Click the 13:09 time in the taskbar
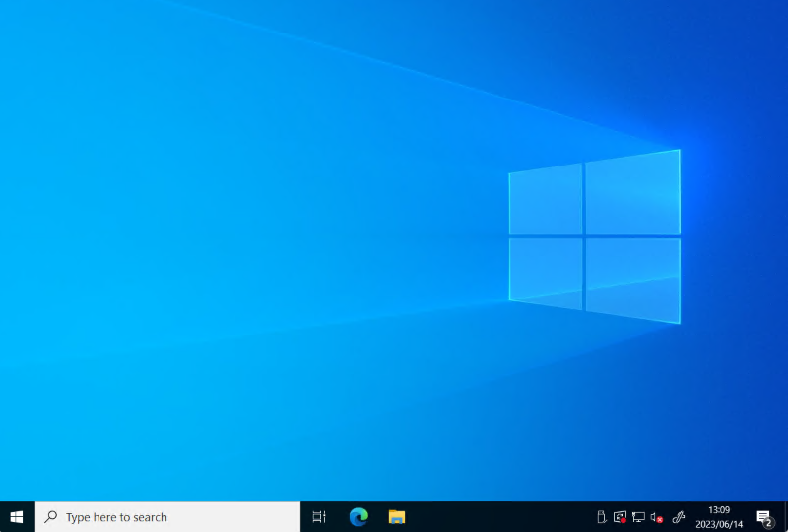The height and width of the screenshot is (532, 788). pos(719,510)
